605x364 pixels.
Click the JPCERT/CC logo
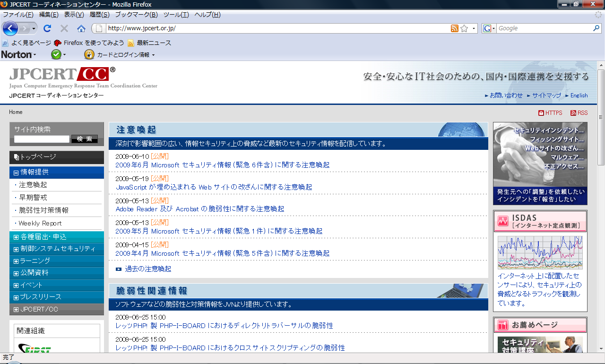(62, 74)
